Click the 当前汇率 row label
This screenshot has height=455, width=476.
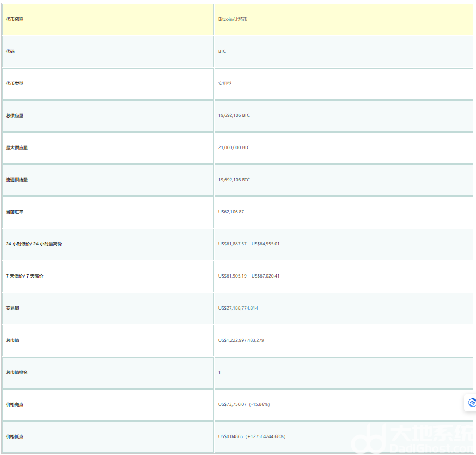[15, 212]
